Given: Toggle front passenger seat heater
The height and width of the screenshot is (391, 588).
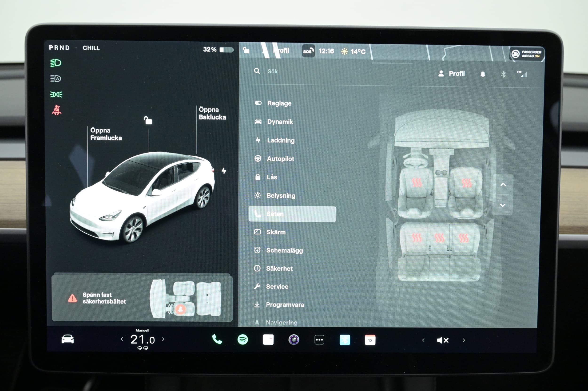Looking at the screenshot, I should tap(466, 183).
